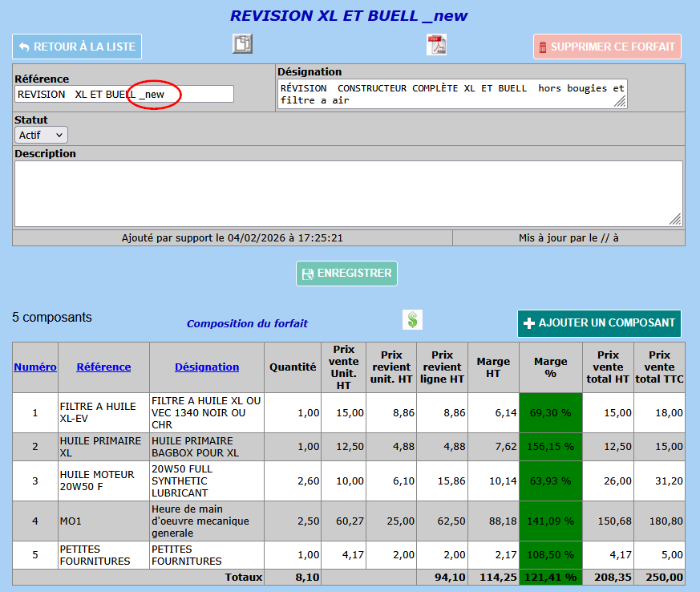Click the green 69,30 % margin cell
Image resolution: width=700 pixels, height=592 pixels.
tap(551, 412)
